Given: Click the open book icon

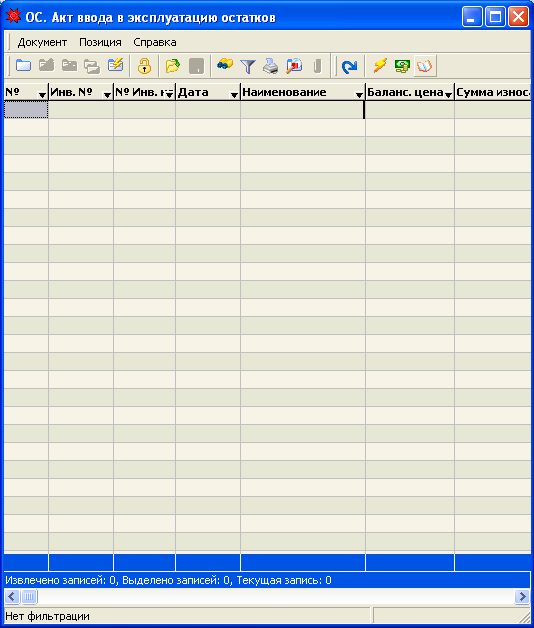Looking at the screenshot, I should pos(425,65).
